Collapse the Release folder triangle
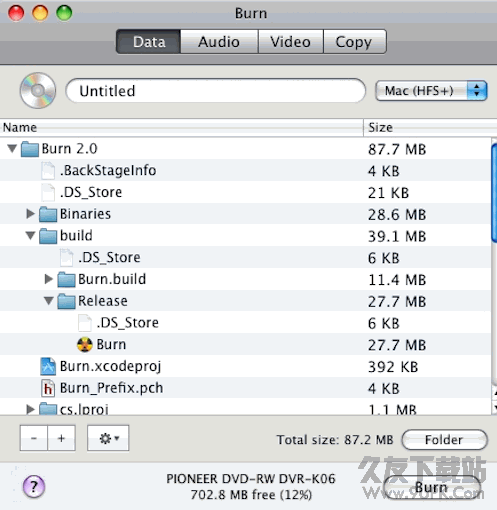The image size is (497, 510). [x=49, y=301]
